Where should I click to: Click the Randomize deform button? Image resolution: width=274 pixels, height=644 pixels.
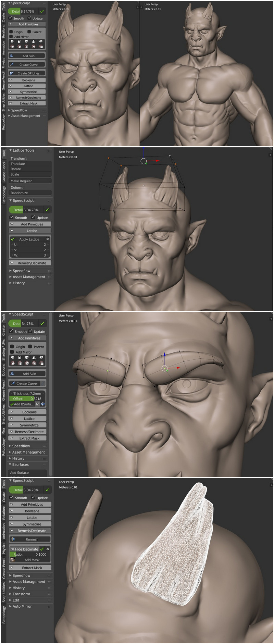30,193
